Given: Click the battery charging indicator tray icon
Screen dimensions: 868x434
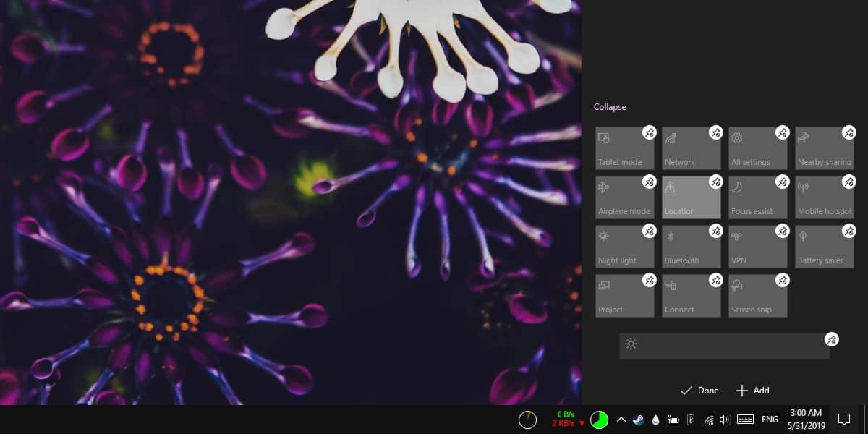Looking at the screenshot, I should (691, 420).
